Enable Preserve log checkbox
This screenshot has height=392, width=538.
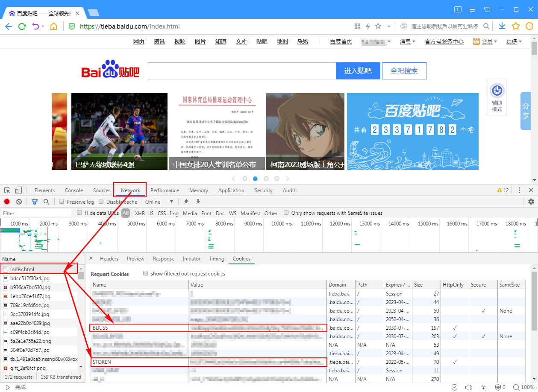tap(62, 202)
